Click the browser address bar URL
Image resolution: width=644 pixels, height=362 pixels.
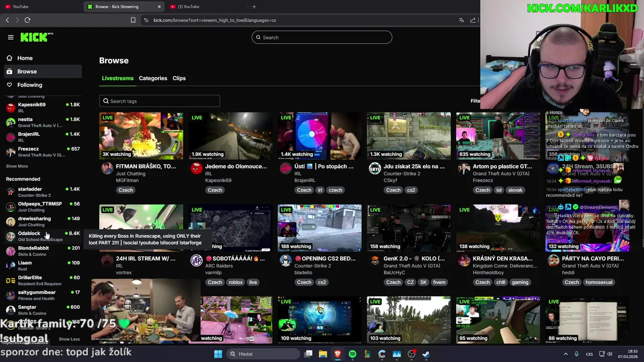pos(215,20)
